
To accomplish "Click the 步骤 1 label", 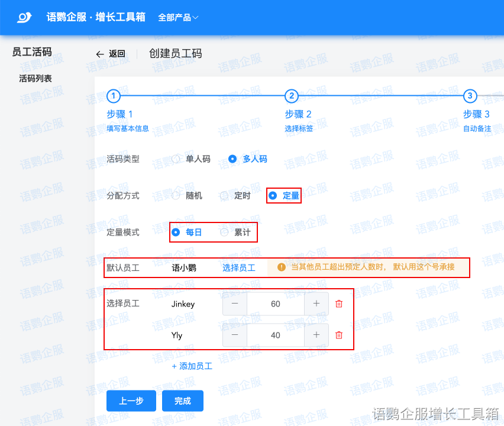I will [x=119, y=114].
